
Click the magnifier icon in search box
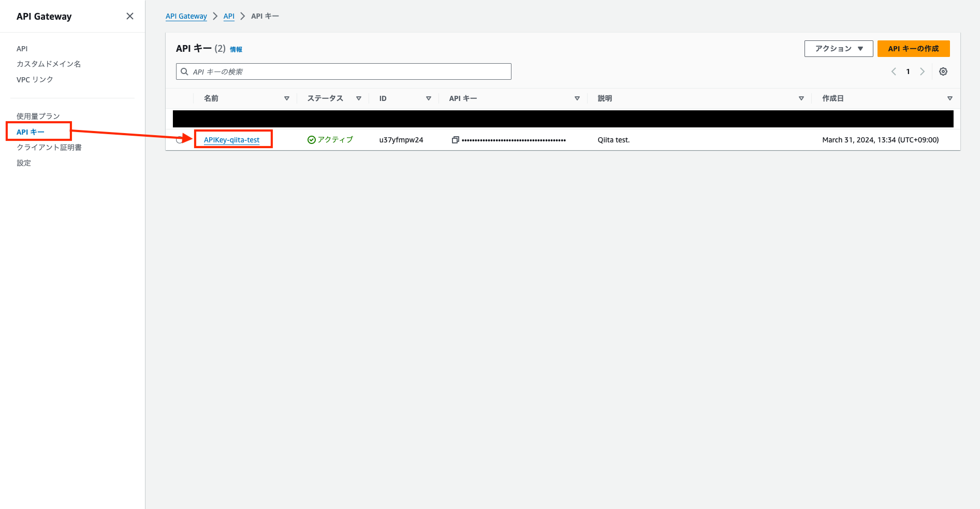pyautogui.click(x=184, y=71)
